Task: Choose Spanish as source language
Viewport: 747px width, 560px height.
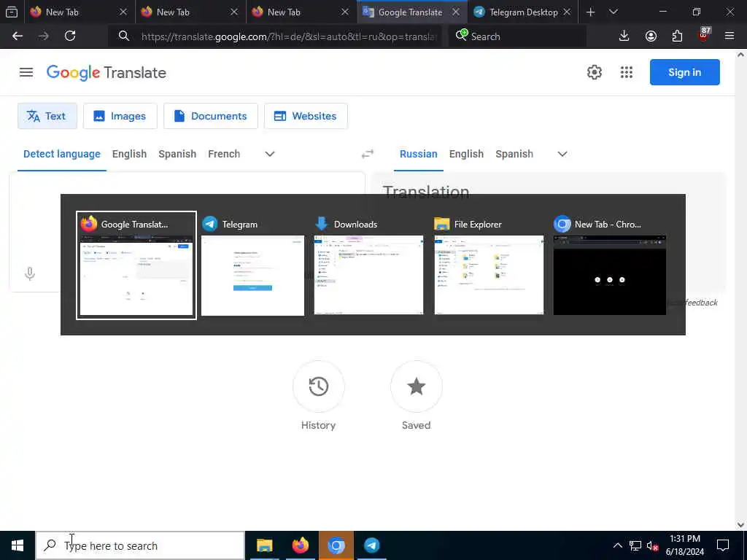Action: 177,154
